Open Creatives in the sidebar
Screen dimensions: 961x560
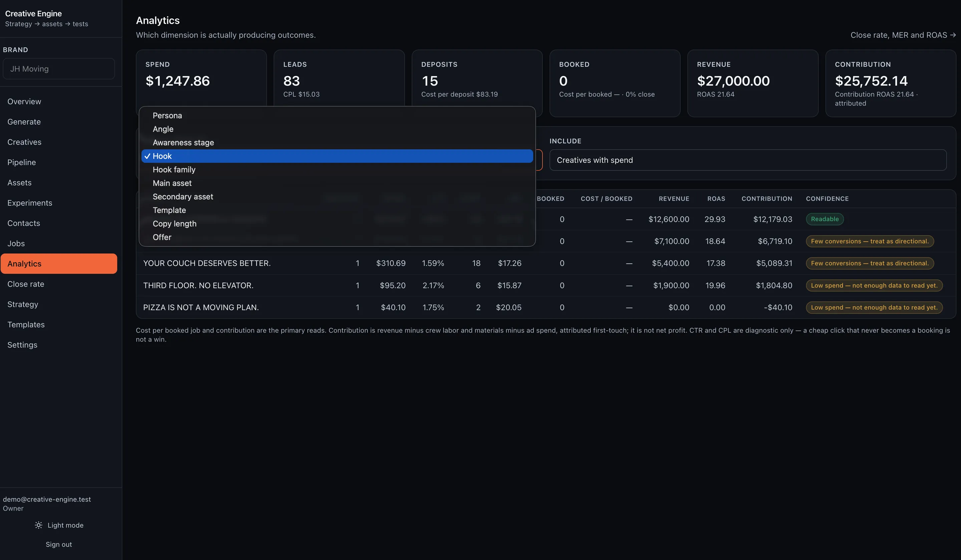point(59,142)
